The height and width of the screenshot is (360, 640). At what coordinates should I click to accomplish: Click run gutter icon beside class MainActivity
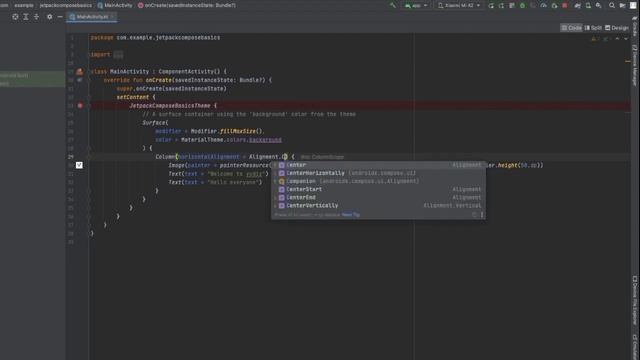(x=80, y=71)
